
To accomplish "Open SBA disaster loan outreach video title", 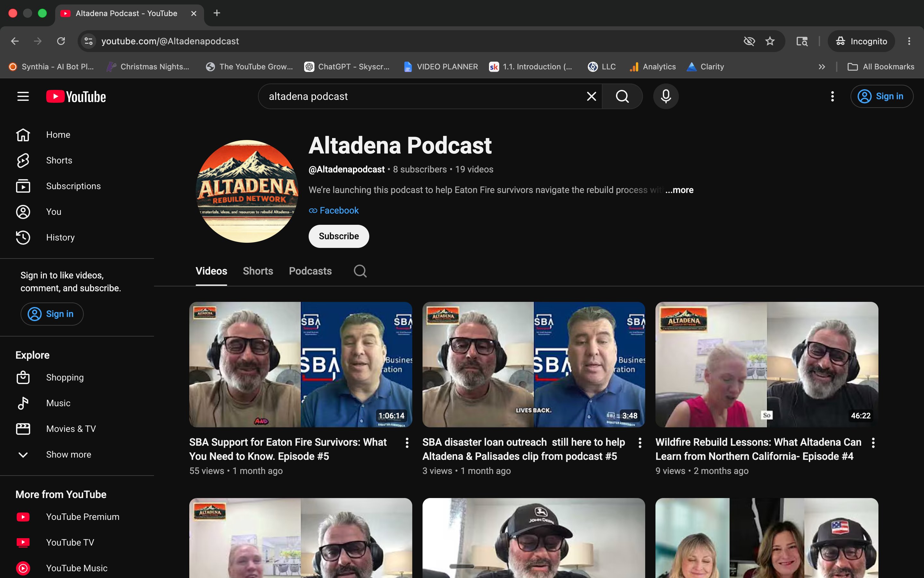I will pos(524,449).
